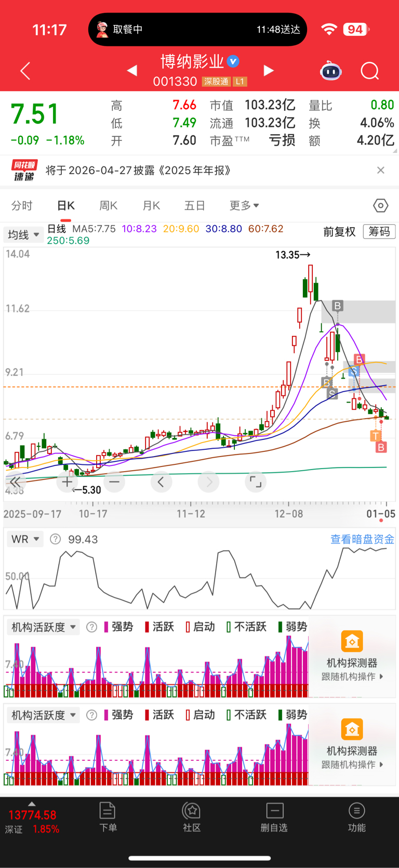This screenshot has width=399, height=868.
Task: Tap 跟随机构操作 in second detector panel
Action: click(352, 765)
